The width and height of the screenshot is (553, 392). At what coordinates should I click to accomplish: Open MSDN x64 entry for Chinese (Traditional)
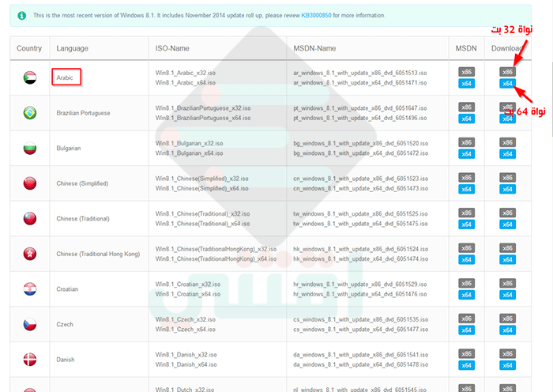click(467, 224)
